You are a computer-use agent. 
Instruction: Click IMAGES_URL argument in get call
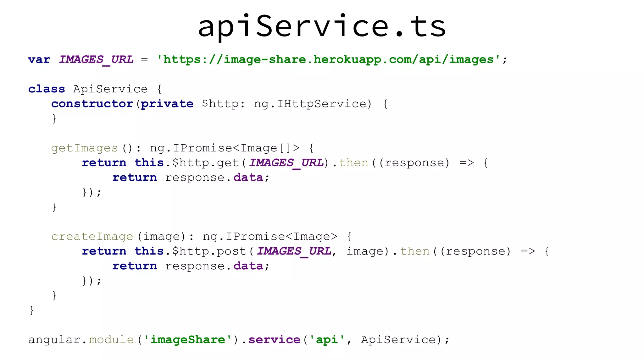(x=286, y=163)
